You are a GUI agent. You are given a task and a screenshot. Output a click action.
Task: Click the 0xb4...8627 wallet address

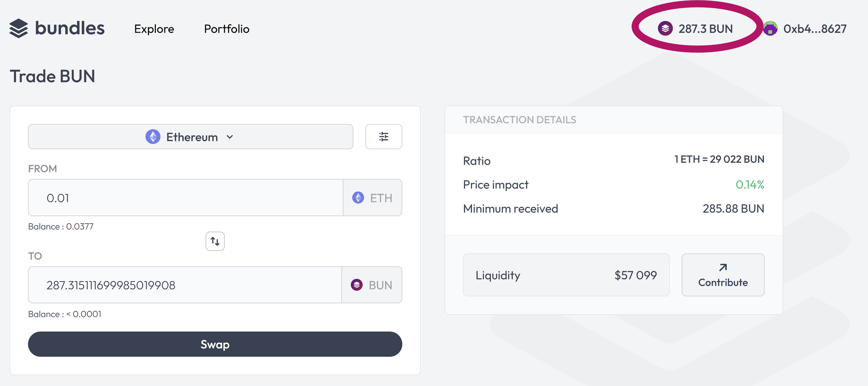coord(815,29)
